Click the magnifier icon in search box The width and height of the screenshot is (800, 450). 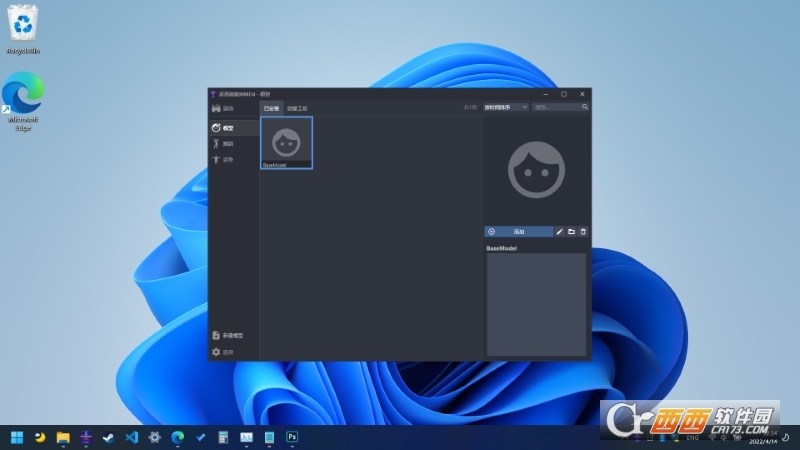coord(585,107)
